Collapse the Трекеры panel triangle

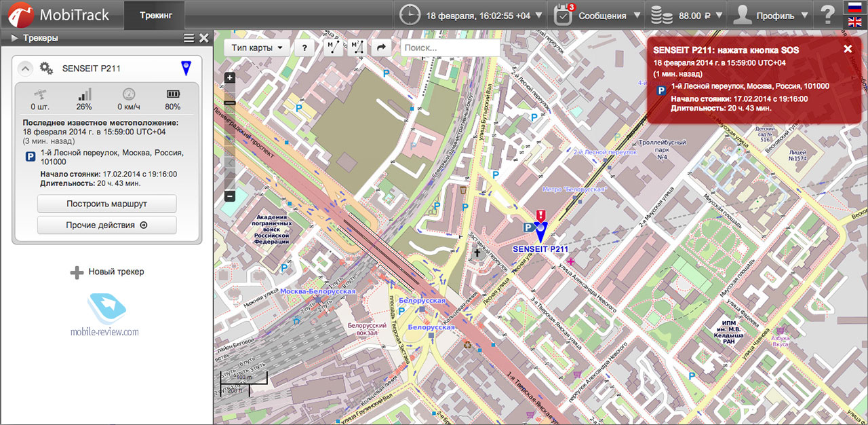(x=14, y=38)
